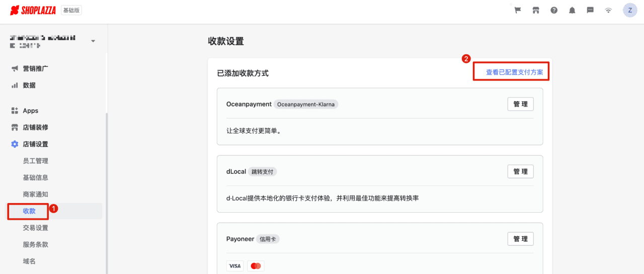Click the 店铺设置 gear icon
This screenshot has height=274, width=644.
[15, 144]
